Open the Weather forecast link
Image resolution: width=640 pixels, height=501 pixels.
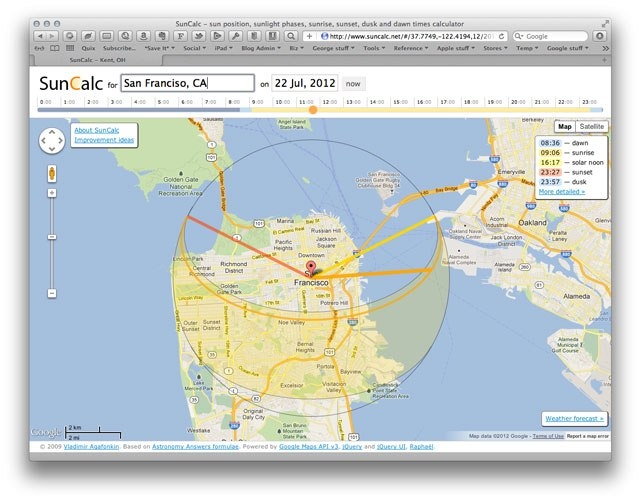[573, 418]
